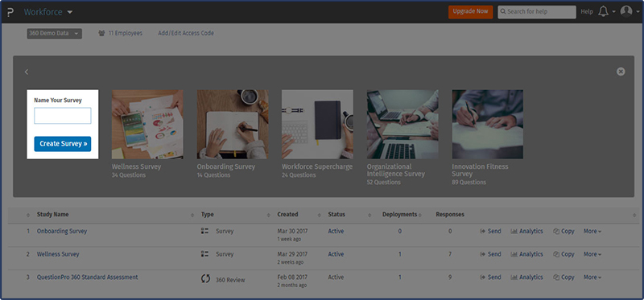Expand More menu for 360 Standard Assessment
Image resolution: width=644 pixels, height=300 pixels.
point(592,277)
